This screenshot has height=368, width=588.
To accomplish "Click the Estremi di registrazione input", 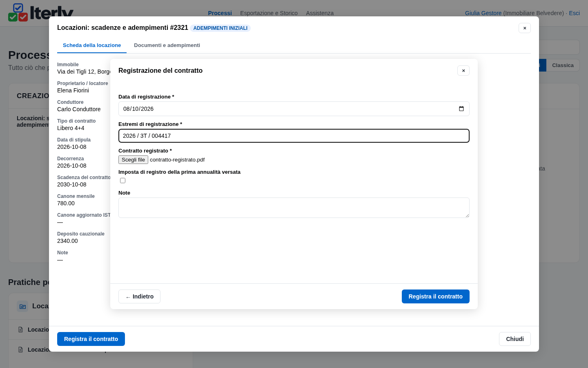I will pos(294,136).
